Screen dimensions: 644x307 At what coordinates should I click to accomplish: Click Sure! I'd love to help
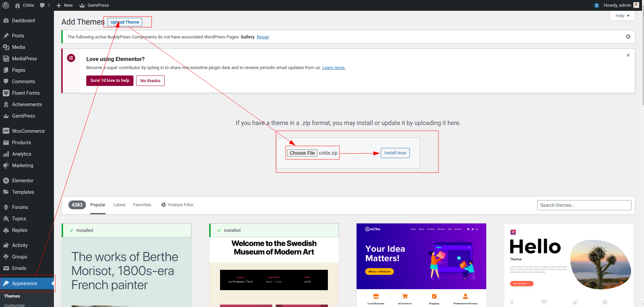[110, 81]
